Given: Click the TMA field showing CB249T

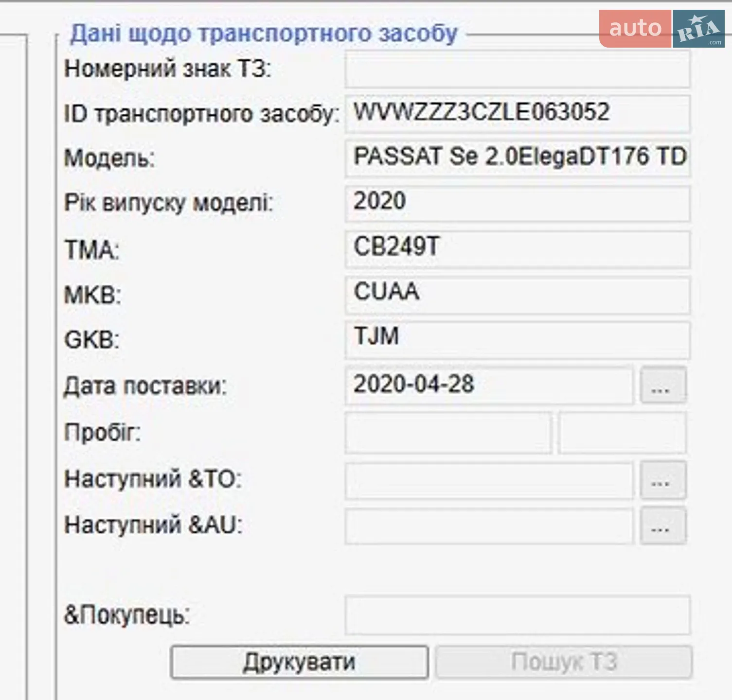Looking at the screenshot, I should click(518, 249).
